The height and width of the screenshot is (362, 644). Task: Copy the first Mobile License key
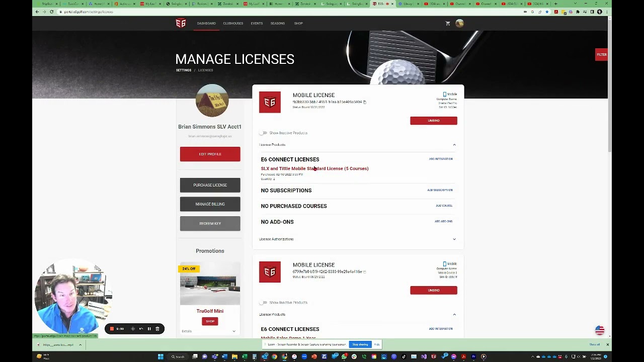tap(365, 102)
